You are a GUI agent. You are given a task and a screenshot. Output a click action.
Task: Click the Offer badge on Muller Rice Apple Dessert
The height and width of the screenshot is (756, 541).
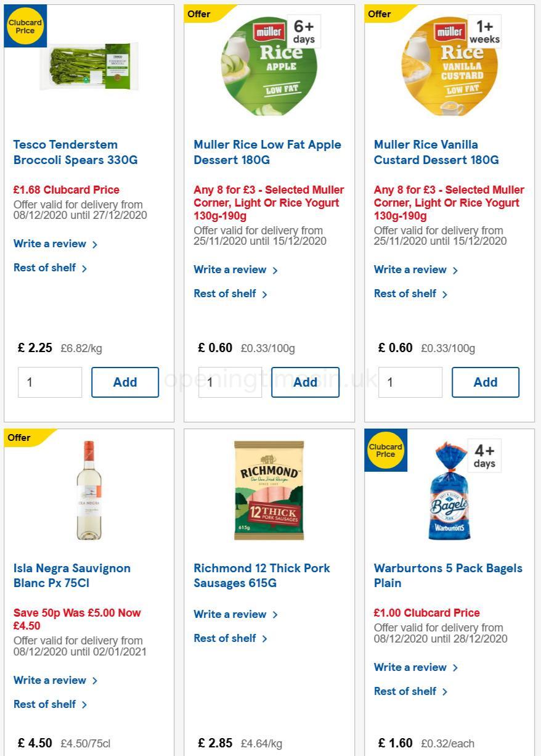[198, 14]
